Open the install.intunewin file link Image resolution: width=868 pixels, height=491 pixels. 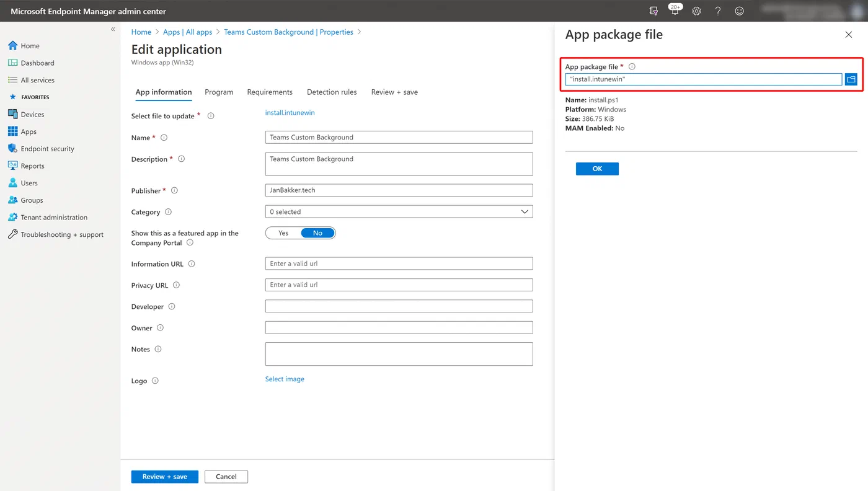pyautogui.click(x=290, y=113)
